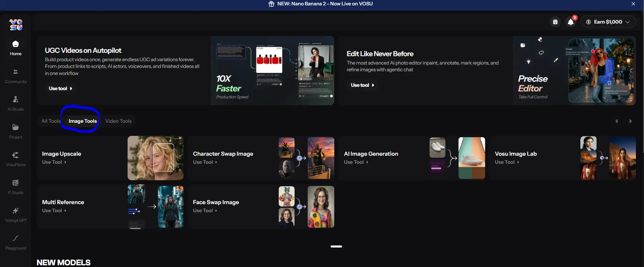This screenshot has height=267, width=644.
Task: Click Use tool for UGC Videos on Autopilot
Action: coord(61,88)
